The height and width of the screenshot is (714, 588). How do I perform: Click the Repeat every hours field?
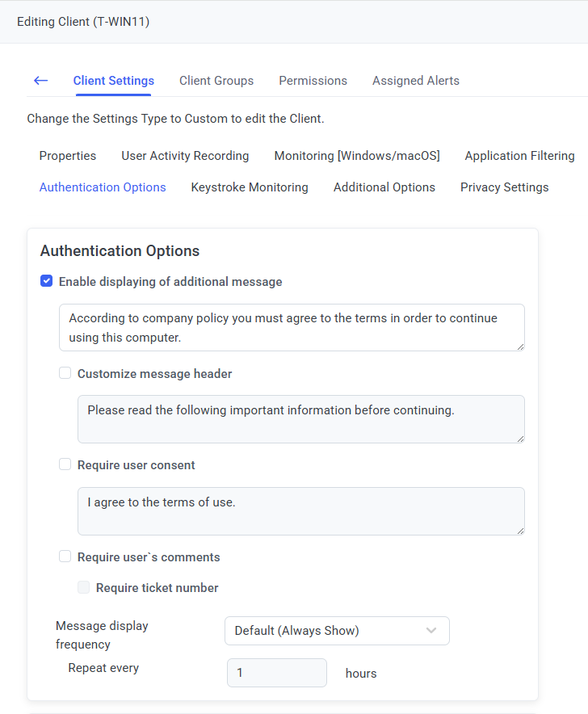point(276,673)
